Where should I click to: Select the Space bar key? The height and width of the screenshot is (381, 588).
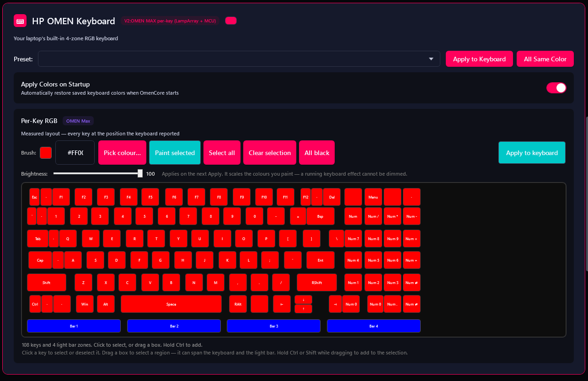coord(171,304)
